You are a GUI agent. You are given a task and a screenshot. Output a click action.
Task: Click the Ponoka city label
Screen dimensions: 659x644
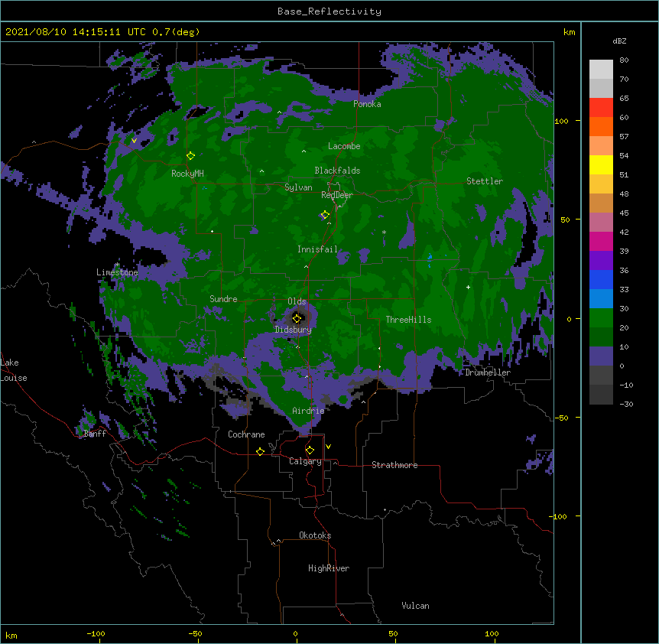coord(367,104)
